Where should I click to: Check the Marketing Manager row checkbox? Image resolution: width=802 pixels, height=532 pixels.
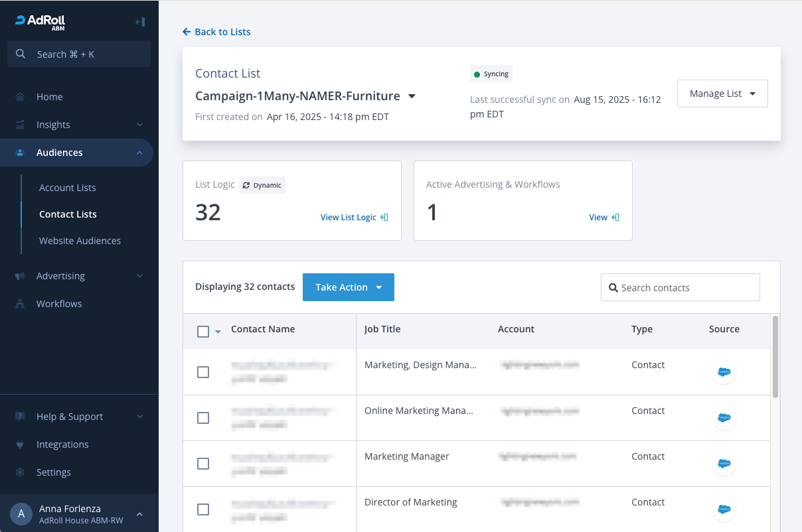[x=203, y=464]
